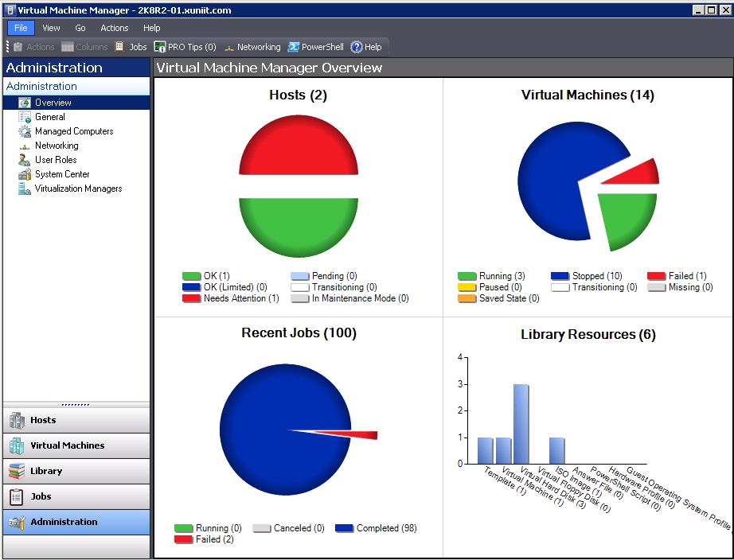Click PowerShell label in the toolbar
The width and height of the screenshot is (734, 560).
click(322, 47)
